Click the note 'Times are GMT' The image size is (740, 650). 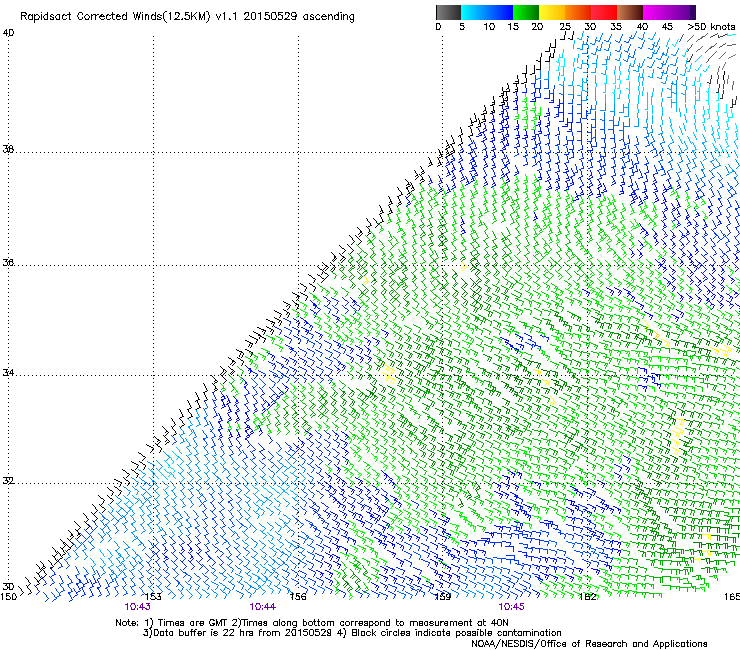(193, 623)
